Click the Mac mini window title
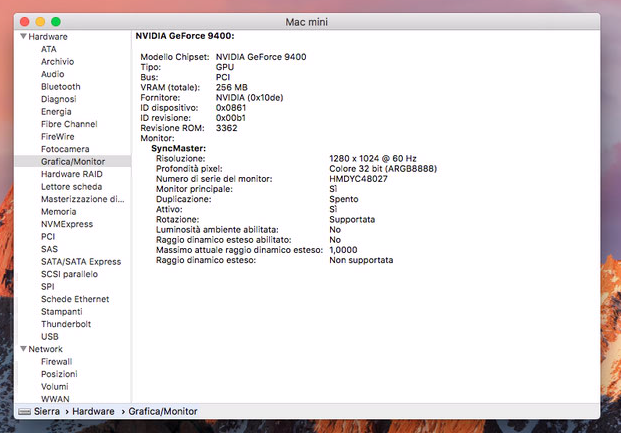This screenshot has width=621, height=433. [307, 22]
